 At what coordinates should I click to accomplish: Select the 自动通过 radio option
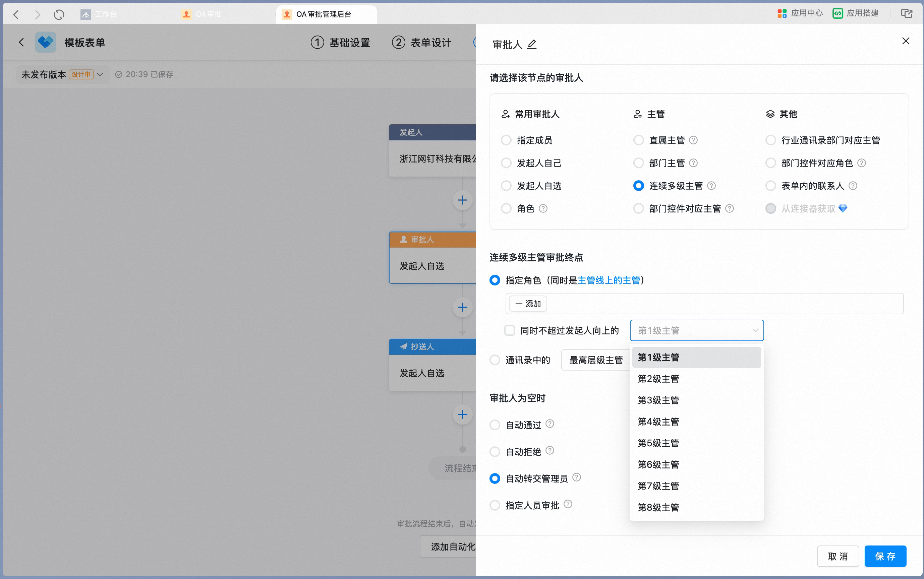click(495, 425)
